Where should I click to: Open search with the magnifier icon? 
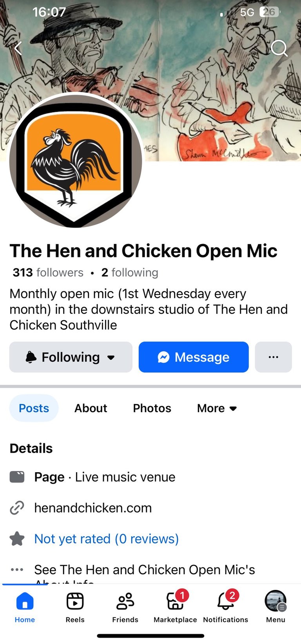[279, 48]
